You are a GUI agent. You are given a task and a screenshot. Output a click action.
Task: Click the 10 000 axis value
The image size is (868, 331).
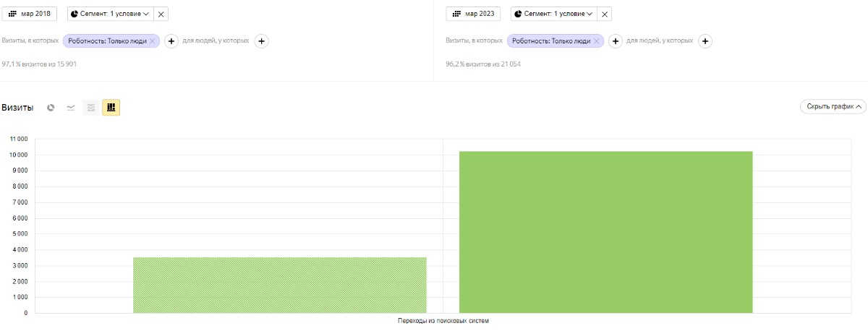click(x=17, y=155)
